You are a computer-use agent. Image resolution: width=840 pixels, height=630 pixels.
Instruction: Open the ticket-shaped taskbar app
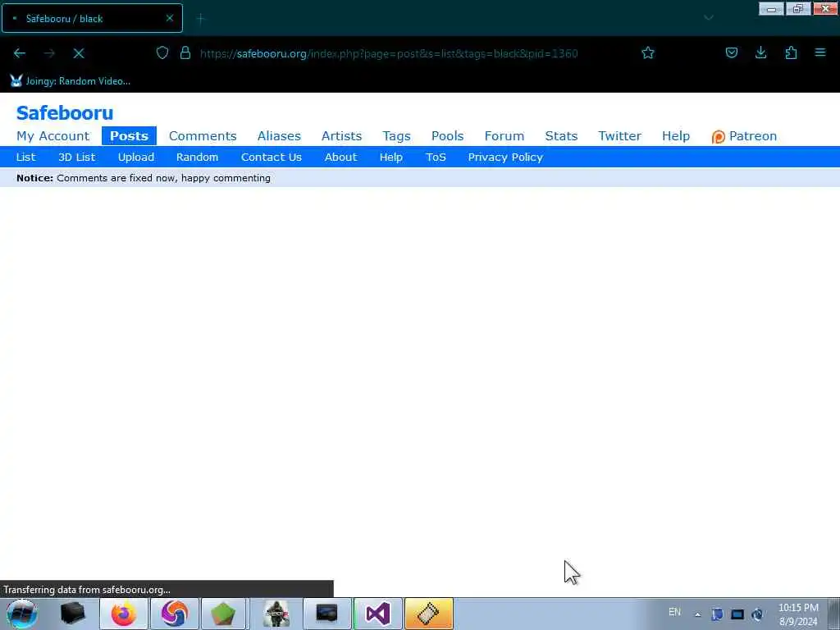[x=428, y=614]
